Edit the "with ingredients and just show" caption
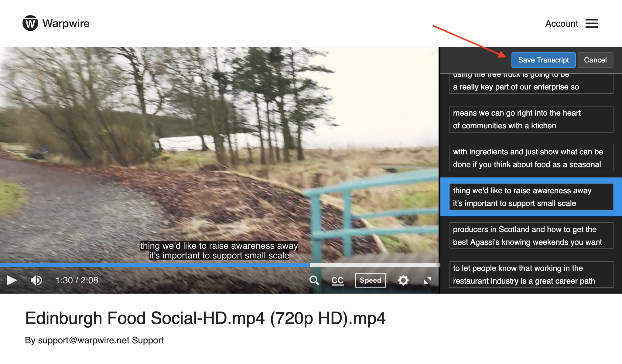The image size is (622, 364). pyautogui.click(x=531, y=158)
